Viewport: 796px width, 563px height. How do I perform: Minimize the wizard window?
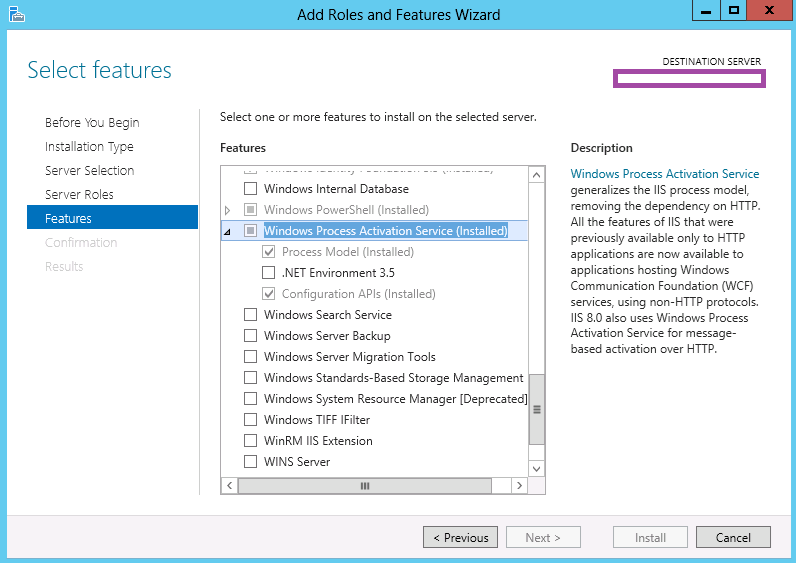click(706, 11)
